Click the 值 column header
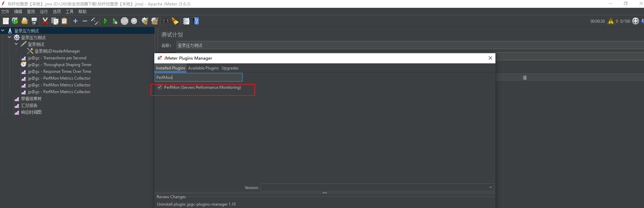 (x=525, y=78)
